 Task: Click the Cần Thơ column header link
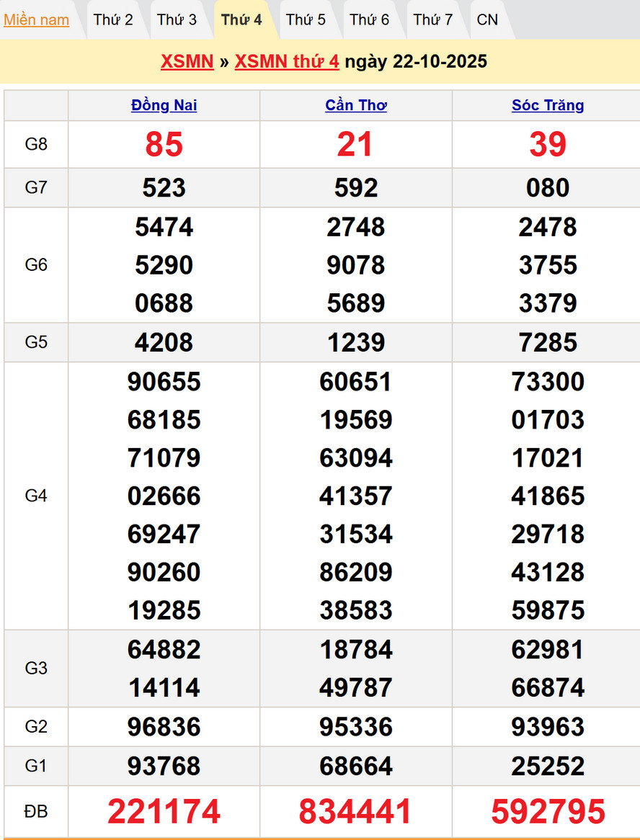point(356,106)
